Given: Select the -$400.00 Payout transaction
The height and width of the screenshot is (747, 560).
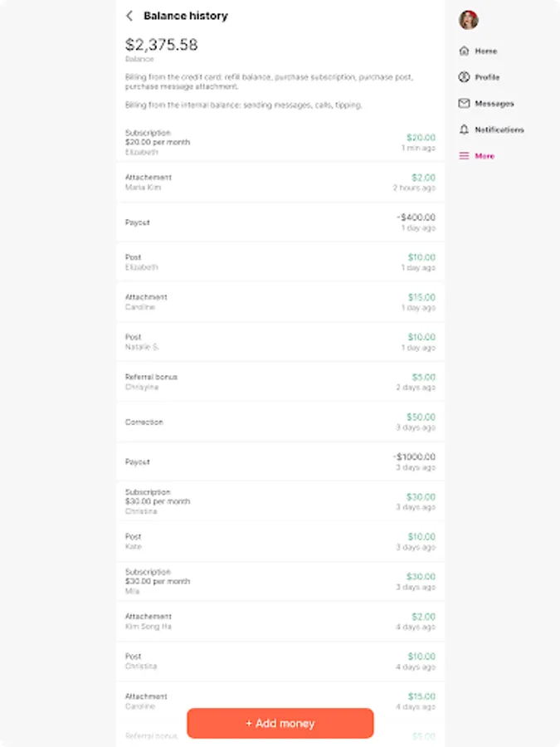Looking at the screenshot, I should (x=280, y=222).
